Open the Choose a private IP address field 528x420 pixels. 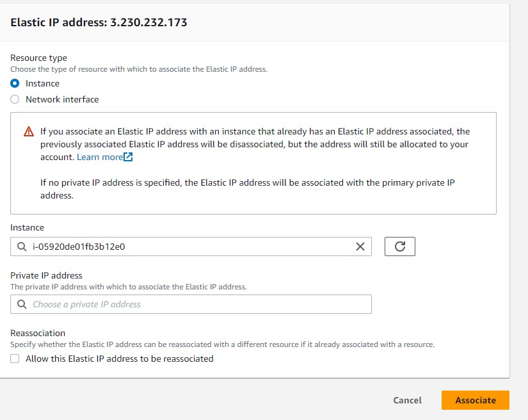pyautogui.click(x=192, y=304)
